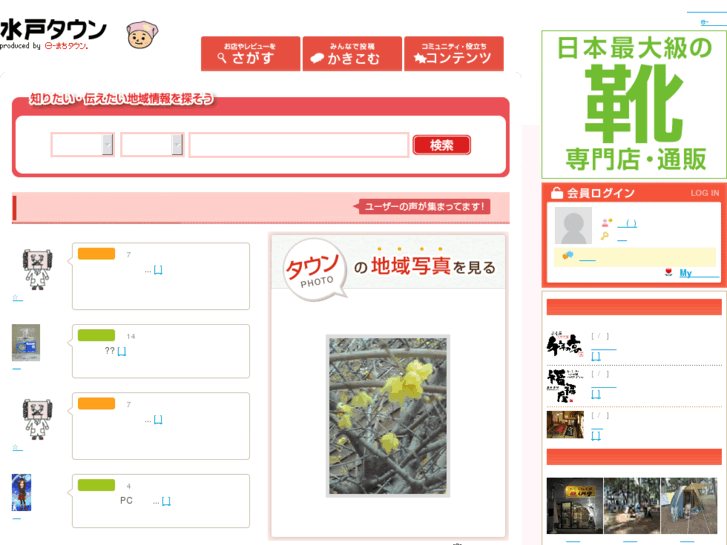This screenshot has width=727, height=545.
Task: Open the かきこむ posting menu tab
Action: 352,54
